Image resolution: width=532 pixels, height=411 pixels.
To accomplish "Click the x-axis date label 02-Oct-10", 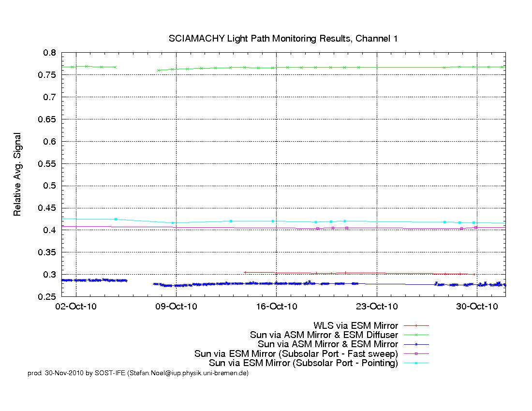I will click(x=76, y=307).
